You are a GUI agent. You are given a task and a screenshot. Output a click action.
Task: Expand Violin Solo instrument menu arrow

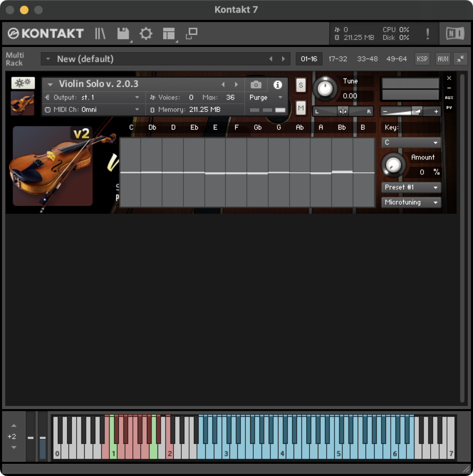50,85
